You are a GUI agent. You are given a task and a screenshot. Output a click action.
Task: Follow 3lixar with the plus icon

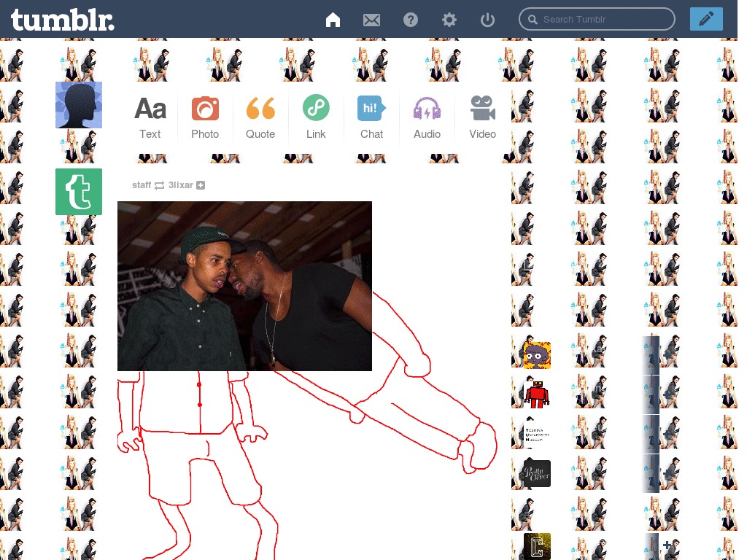pyautogui.click(x=201, y=185)
